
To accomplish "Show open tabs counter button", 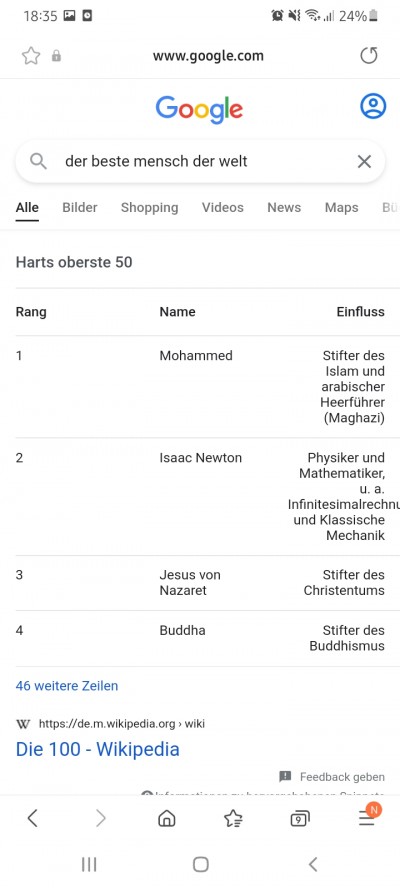I will click(300, 818).
